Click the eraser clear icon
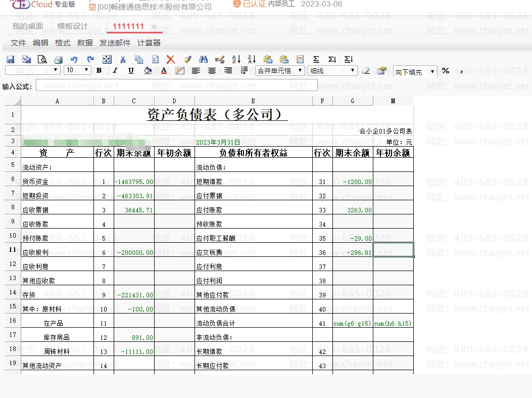 (x=366, y=71)
